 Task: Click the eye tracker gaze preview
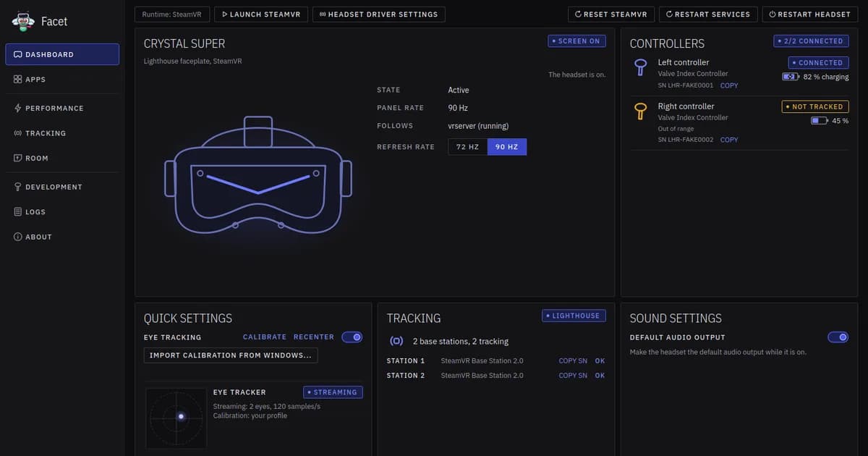pos(176,418)
